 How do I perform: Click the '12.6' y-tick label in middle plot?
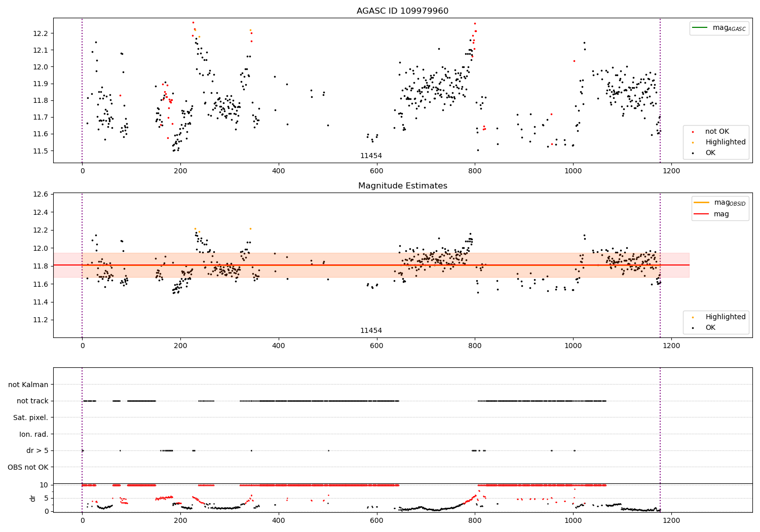41,195
